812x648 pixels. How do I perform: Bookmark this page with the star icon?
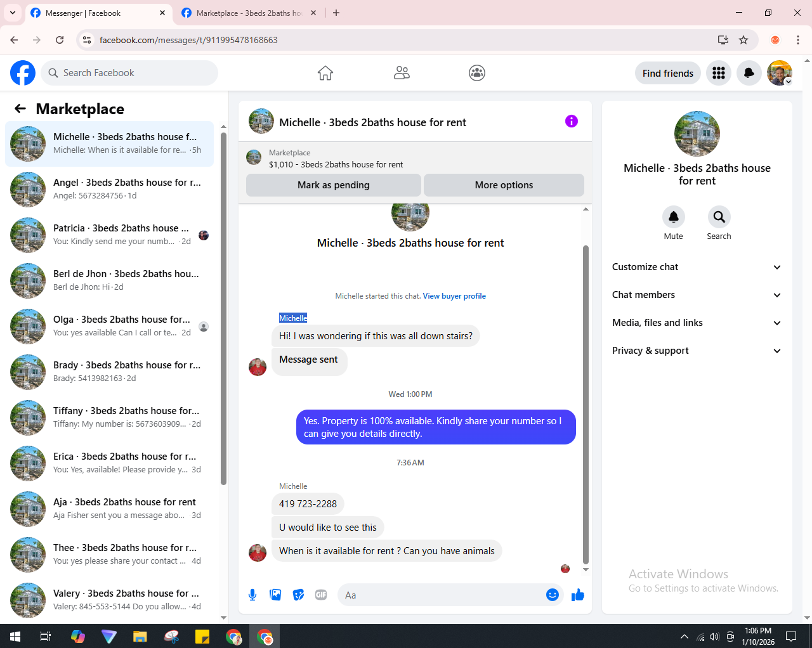tap(743, 40)
